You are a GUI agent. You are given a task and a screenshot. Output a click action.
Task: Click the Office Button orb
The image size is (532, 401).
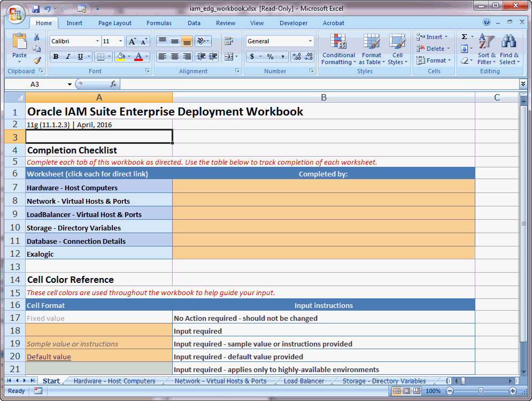pos(16,14)
